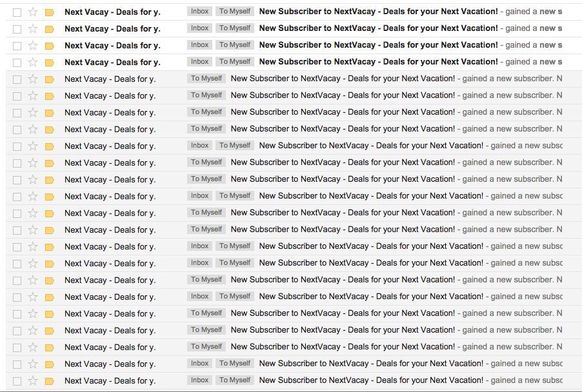Star the third bold unread email
The image size is (582, 392).
[x=33, y=46]
